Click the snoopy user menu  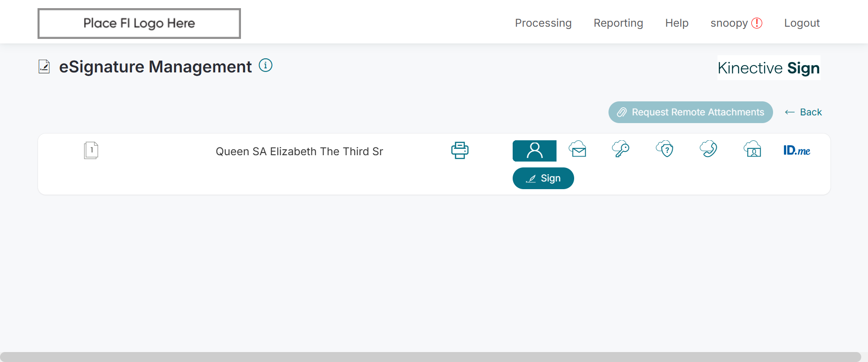pos(729,23)
